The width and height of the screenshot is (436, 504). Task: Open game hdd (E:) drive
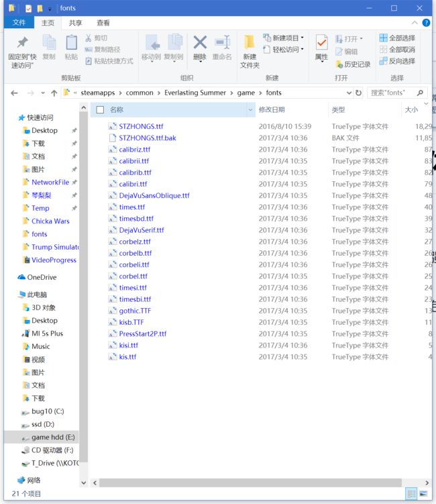click(53, 438)
